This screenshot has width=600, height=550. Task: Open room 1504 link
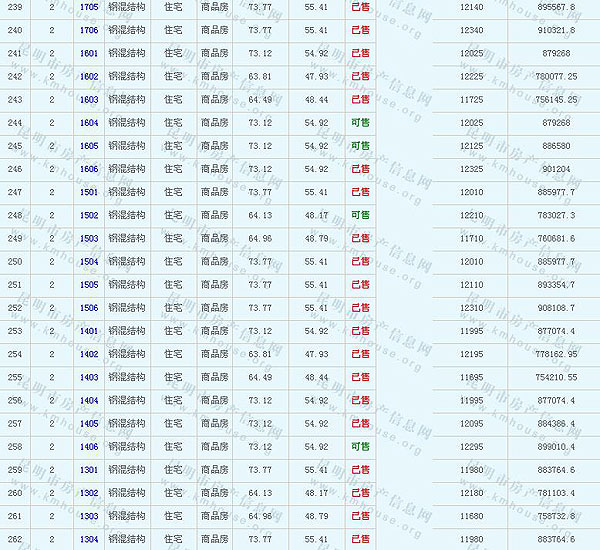89,262
